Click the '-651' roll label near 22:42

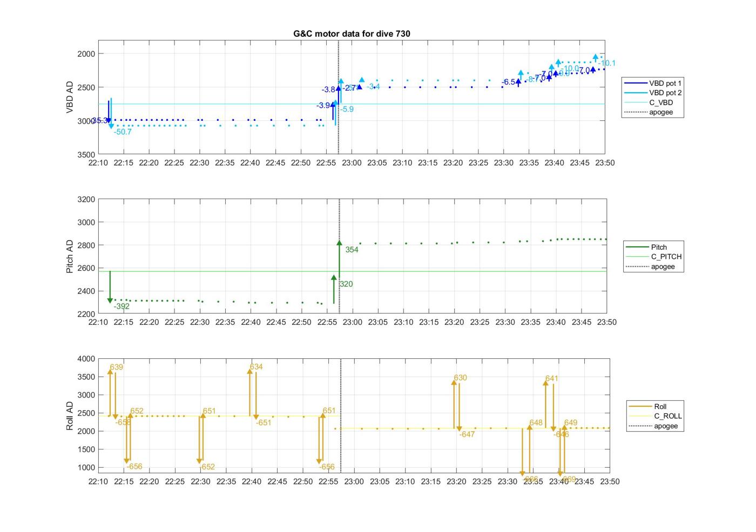(263, 423)
